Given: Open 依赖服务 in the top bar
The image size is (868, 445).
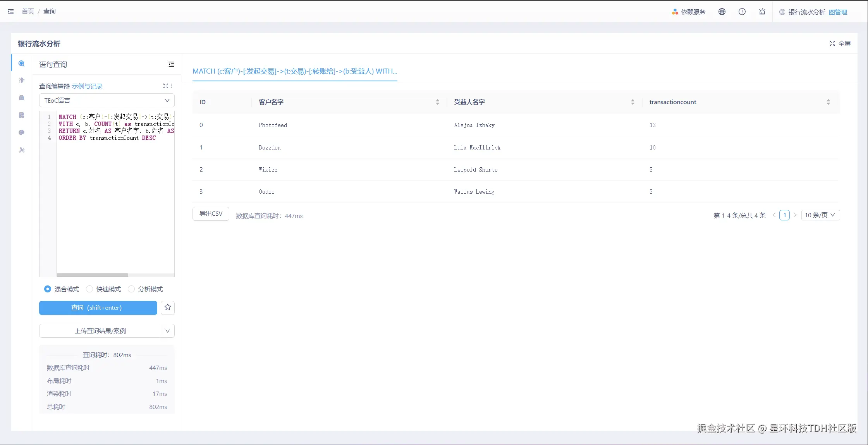Looking at the screenshot, I should (x=689, y=12).
